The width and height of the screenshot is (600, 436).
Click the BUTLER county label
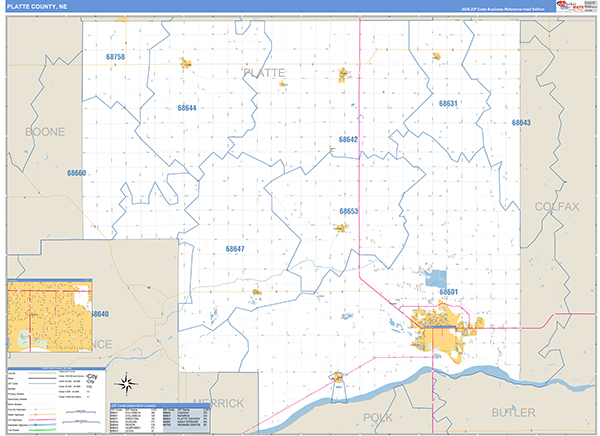[513, 413]
